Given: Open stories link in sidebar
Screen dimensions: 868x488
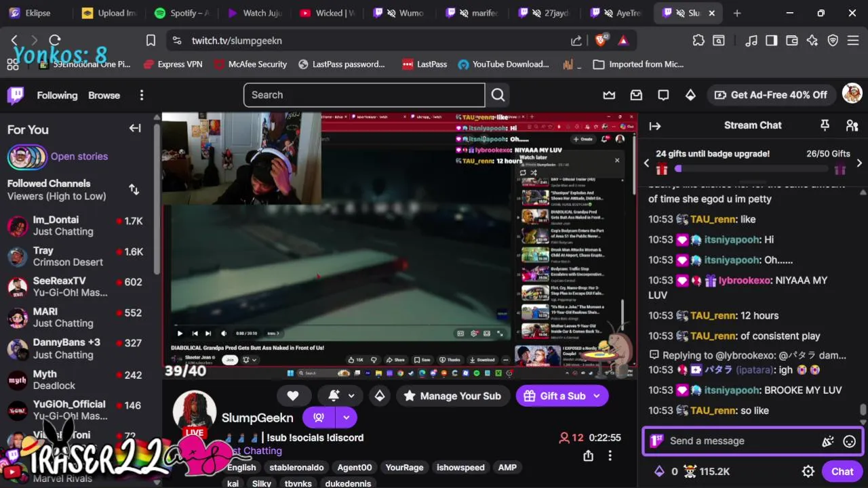Looking at the screenshot, I should pyautogui.click(x=79, y=157).
